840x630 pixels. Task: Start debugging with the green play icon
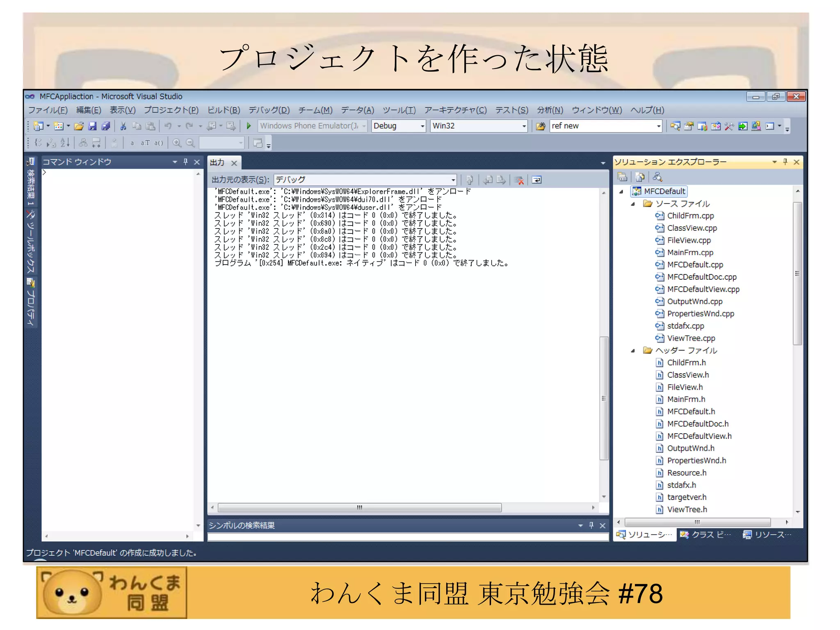tap(249, 126)
